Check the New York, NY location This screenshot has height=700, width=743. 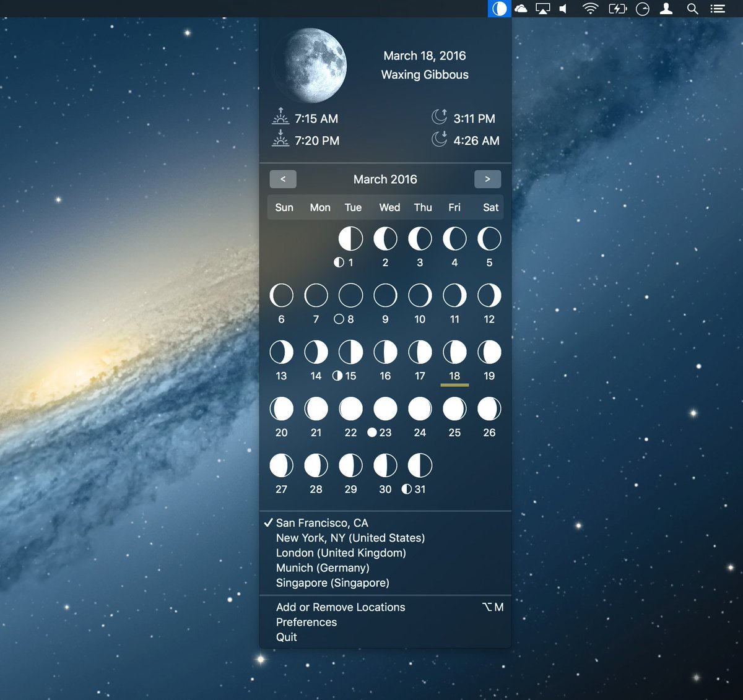[x=350, y=538]
